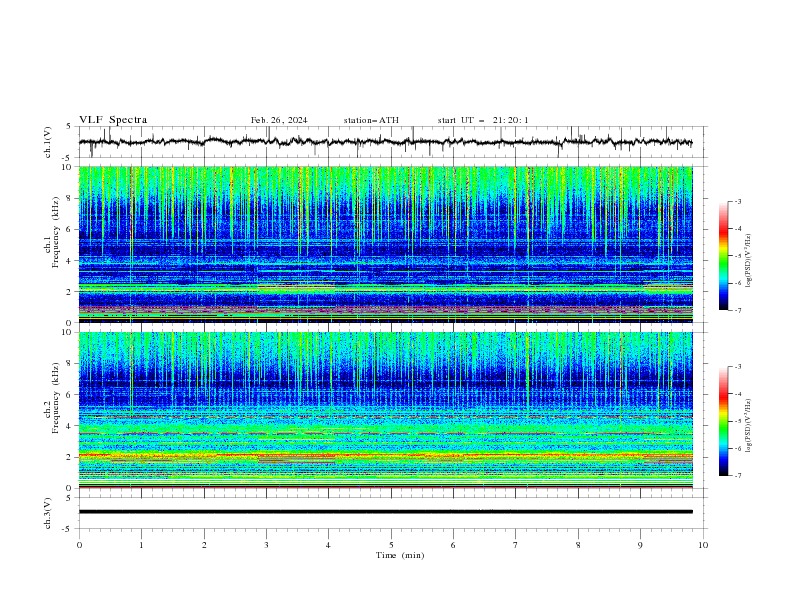Click ch.2 colorbar tick label '-7'
The height and width of the screenshot is (612, 792).
pos(737,476)
